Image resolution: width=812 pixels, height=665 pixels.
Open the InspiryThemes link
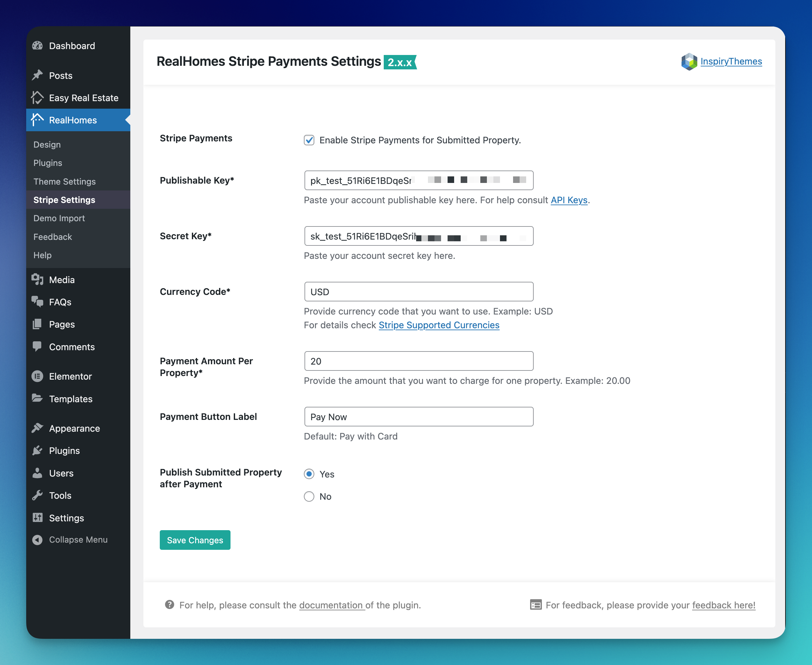coord(731,61)
